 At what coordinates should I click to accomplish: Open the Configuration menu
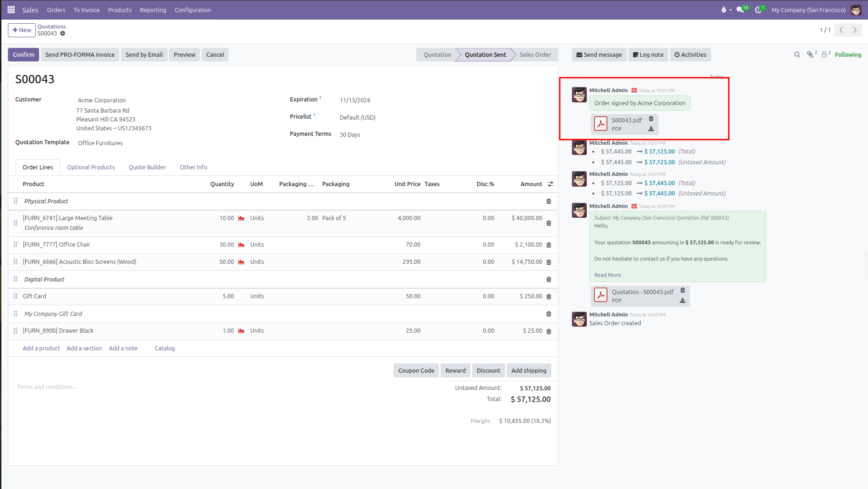(193, 10)
